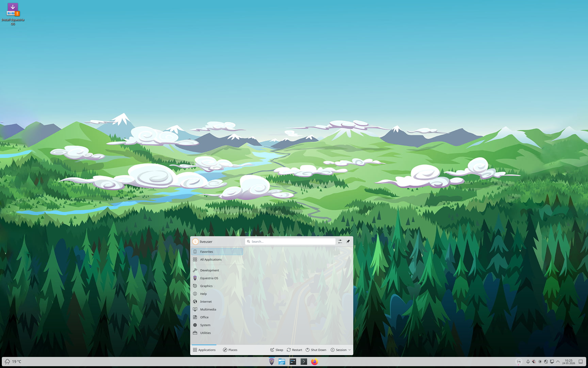Switch to the Places tab
Viewport: 588px width, 368px height.
click(230, 350)
